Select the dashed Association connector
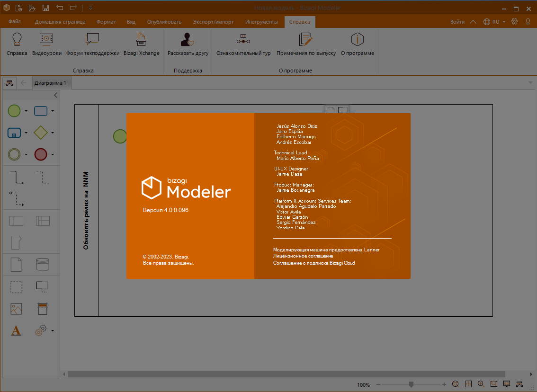Viewport: 537px width, 392px height. click(x=43, y=178)
